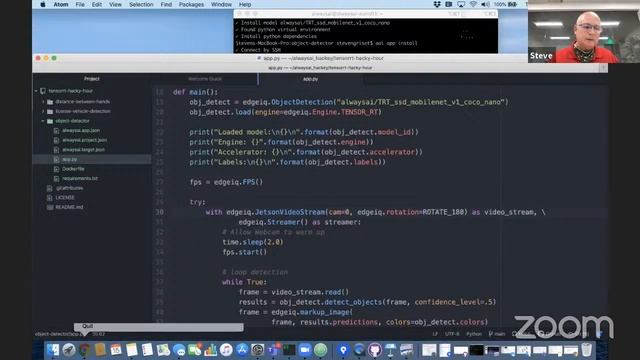Open alwaysai.app.json file
Image resolution: width=640 pixels, height=360 pixels.
click(x=81, y=131)
